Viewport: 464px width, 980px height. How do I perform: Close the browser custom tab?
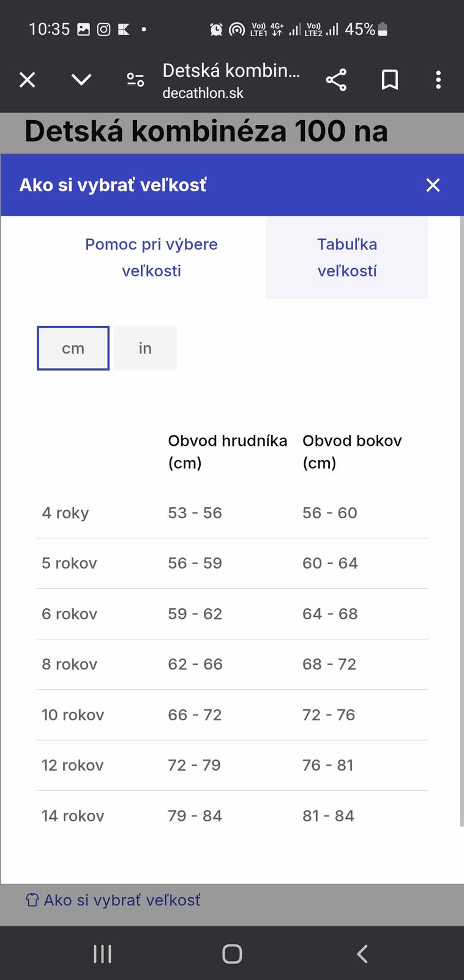28,80
